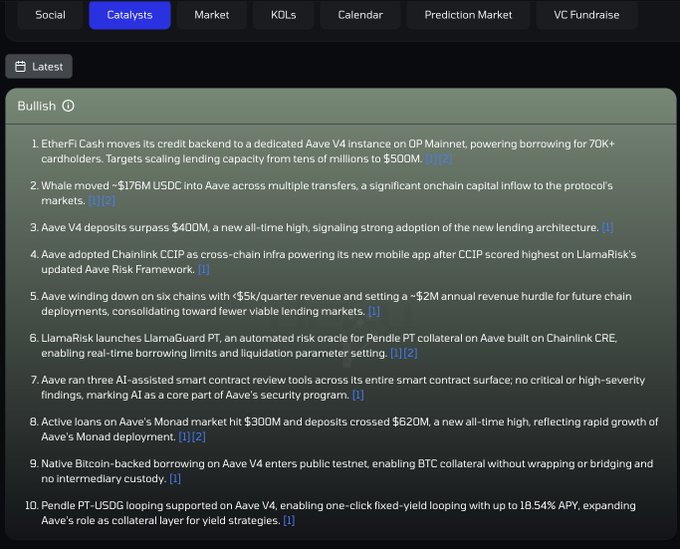The image size is (680, 549).
Task: Open source [1] of LlamaGuard PT item
Action: tap(396, 353)
